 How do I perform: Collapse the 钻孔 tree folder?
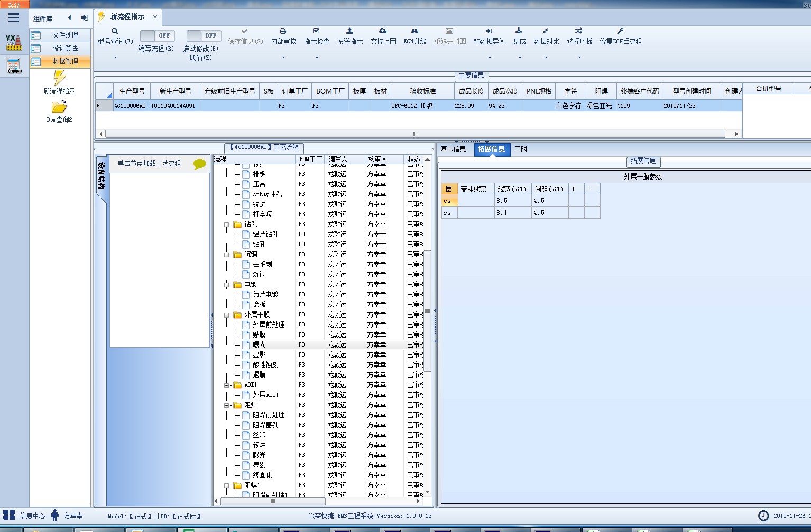[227, 225]
